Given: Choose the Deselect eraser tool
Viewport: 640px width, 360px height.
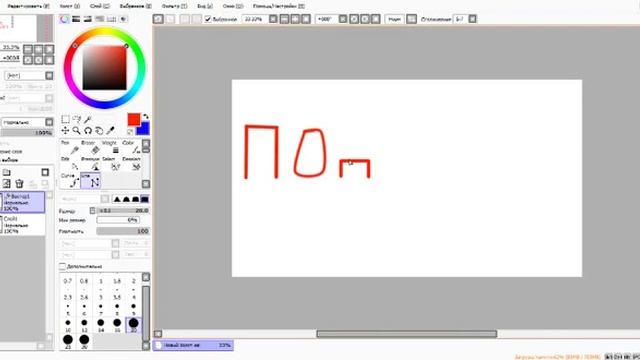Looking at the screenshot, I should tap(131, 164).
